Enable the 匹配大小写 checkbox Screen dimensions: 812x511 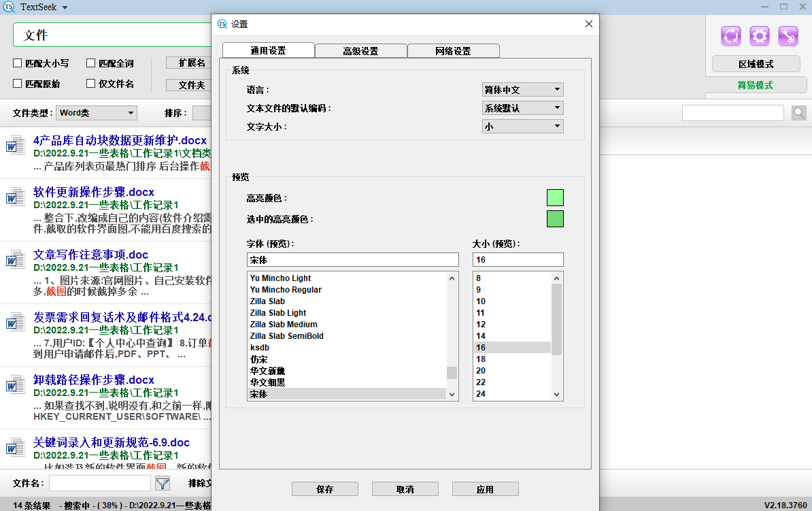tap(18, 63)
